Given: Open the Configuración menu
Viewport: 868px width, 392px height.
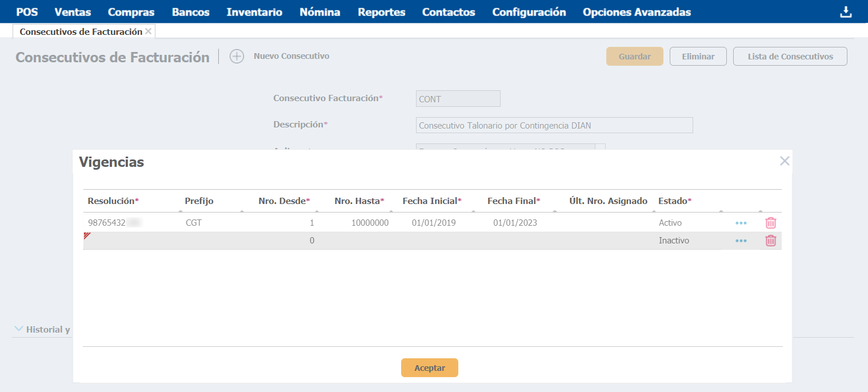Looking at the screenshot, I should (529, 12).
